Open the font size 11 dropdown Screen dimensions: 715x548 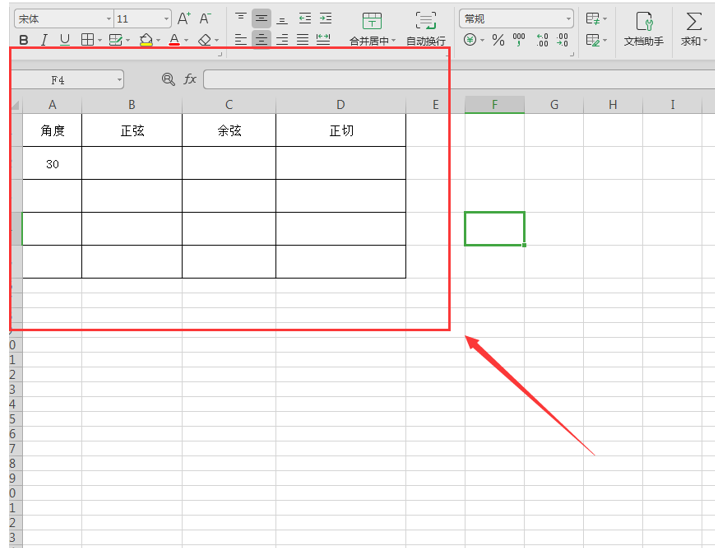pos(166,19)
